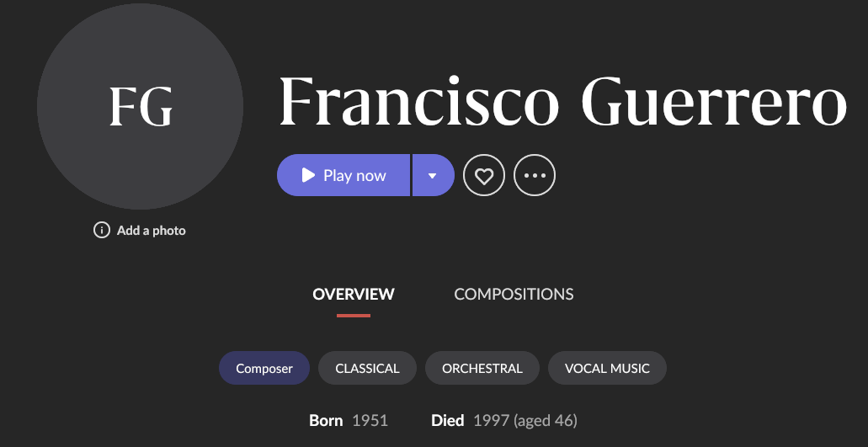
Task: Click the Francisco Guerrero artist heading
Action: click(562, 102)
